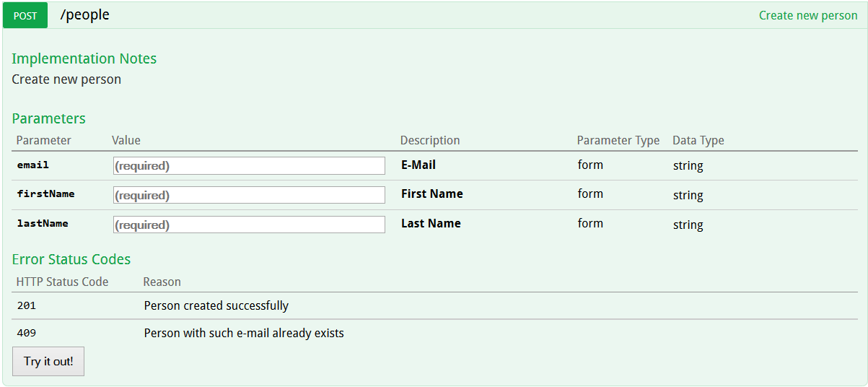Click the green POST method badge
Screen dimensions: 868x387
pyautogui.click(x=25, y=15)
